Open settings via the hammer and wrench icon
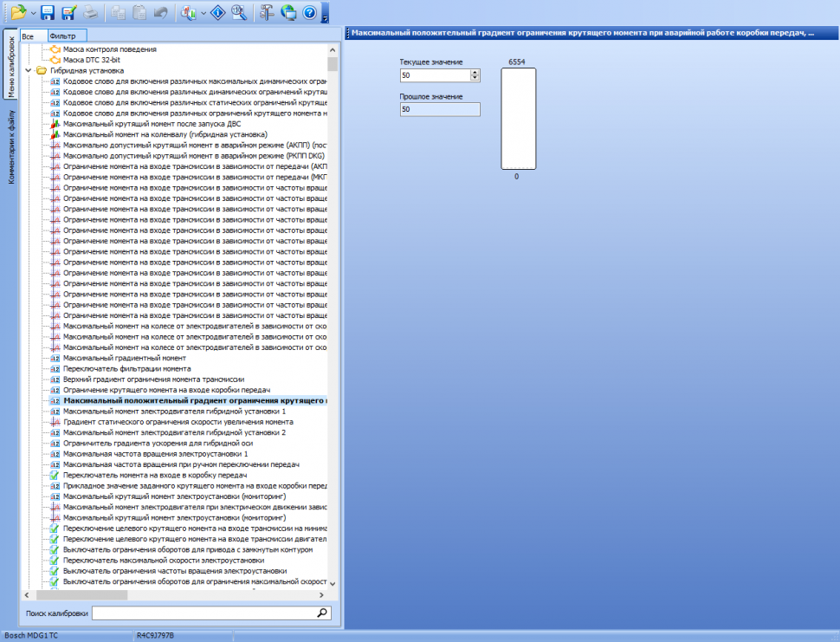840x642 pixels. pyautogui.click(x=268, y=12)
